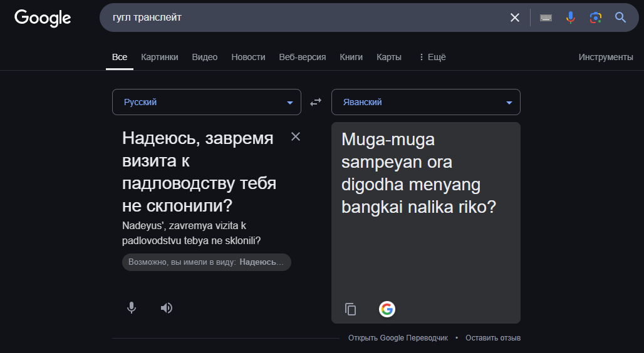This screenshot has height=353, width=644.
Task: Clear the search box with the X icon
Action: pos(514,18)
